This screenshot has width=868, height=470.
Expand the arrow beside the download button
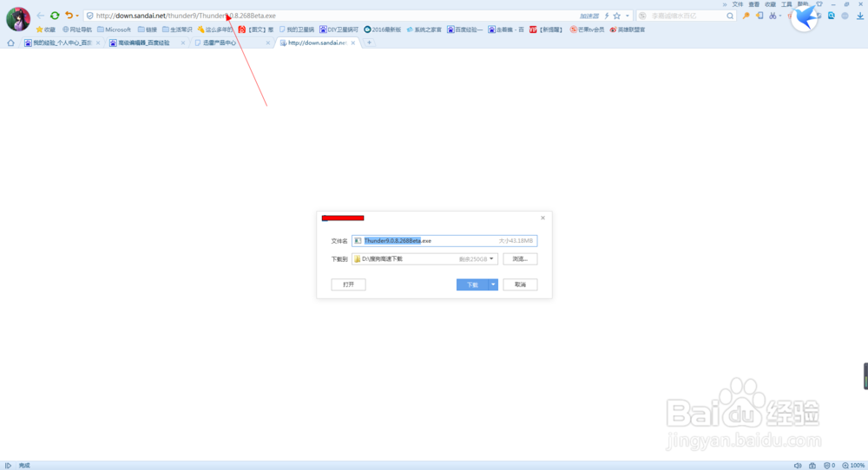click(493, 284)
